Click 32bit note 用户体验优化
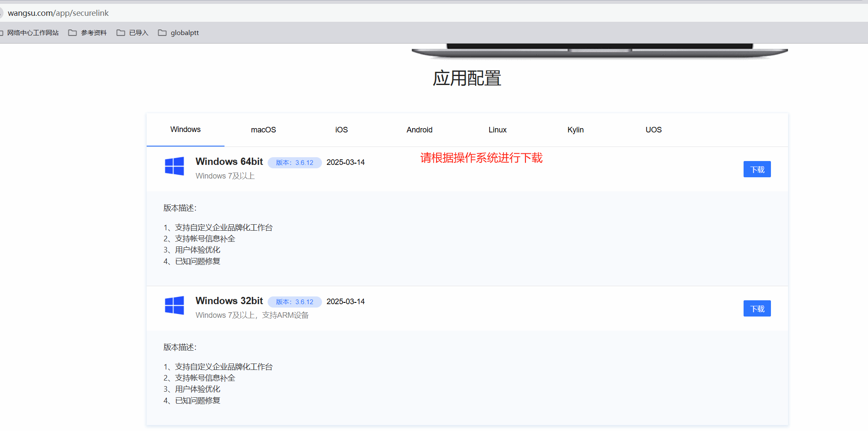This screenshot has width=868, height=431. (192, 389)
